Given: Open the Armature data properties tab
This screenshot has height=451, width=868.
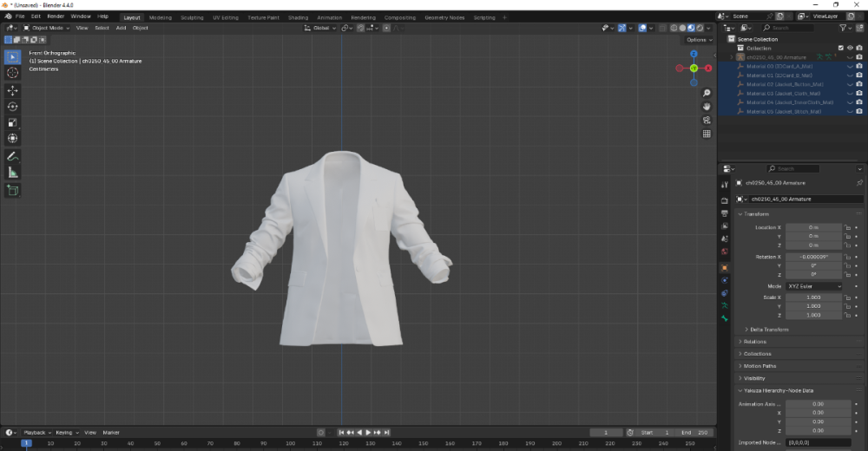Looking at the screenshot, I should (x=724, y=305).
